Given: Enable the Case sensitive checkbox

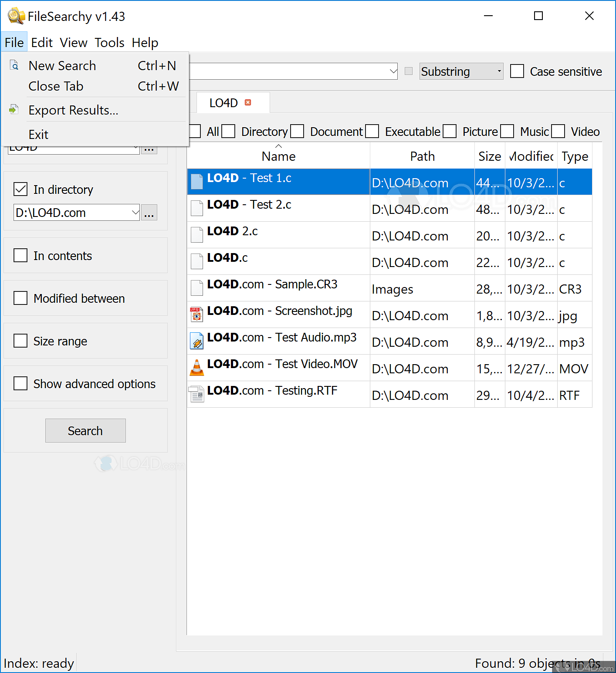Looking at the screenshot, I should point(517,71).
